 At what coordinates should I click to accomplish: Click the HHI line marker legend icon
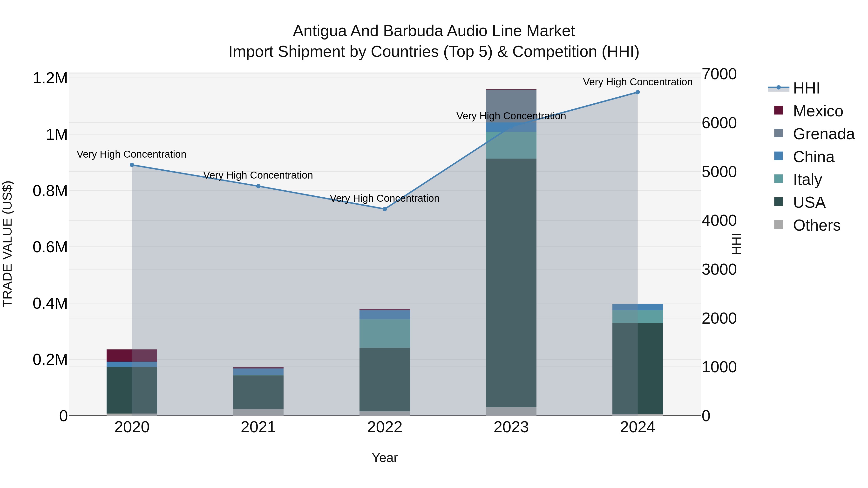coord(778,87)
